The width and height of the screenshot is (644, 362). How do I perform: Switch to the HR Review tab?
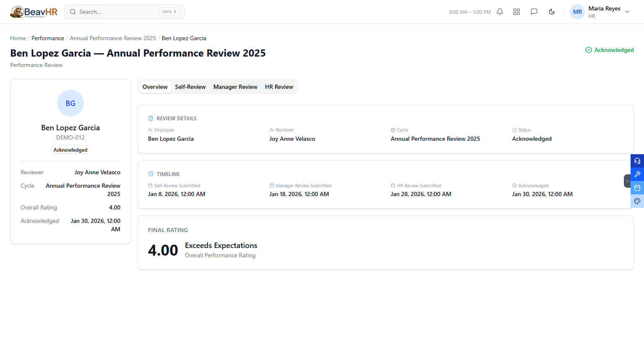click(x=279, y=87)
